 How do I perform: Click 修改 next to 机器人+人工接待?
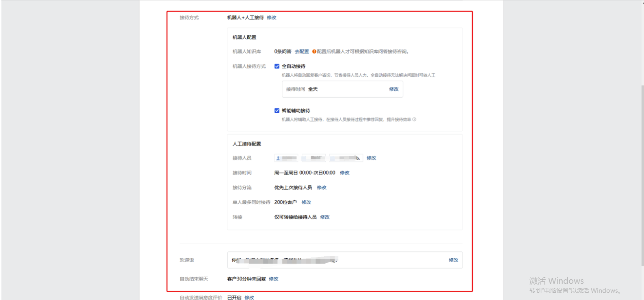coord(271,17)
